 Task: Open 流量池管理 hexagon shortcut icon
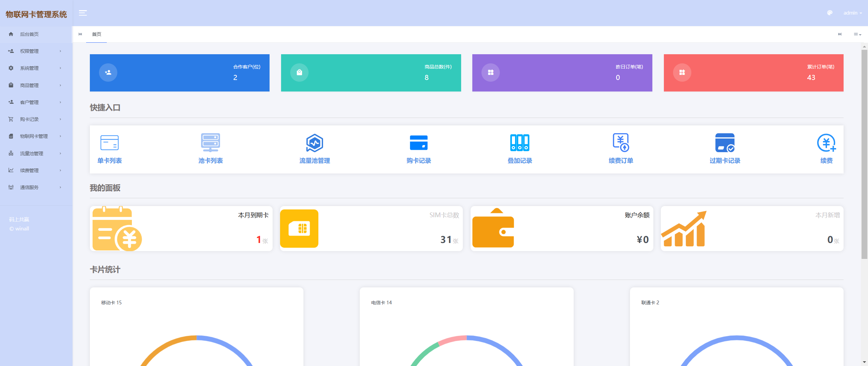coord(314,143)
